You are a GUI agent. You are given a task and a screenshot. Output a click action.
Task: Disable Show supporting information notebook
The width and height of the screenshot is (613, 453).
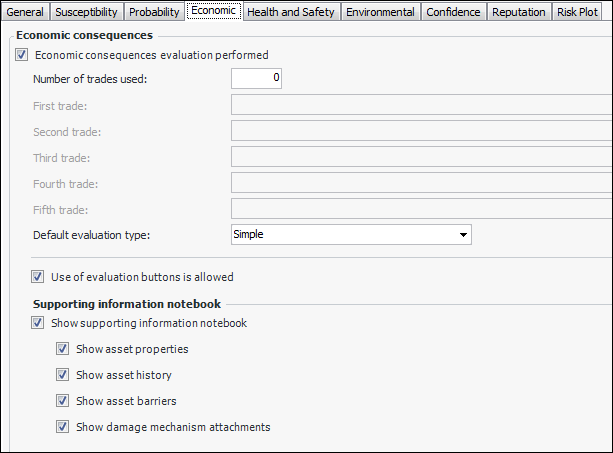pos(39,323)
